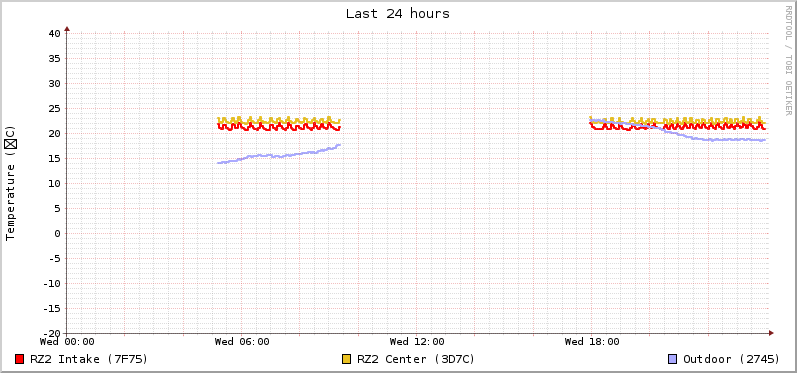Viewport: 797px width, 373px height.
Task: Click the arrow atop the y-axis
Action: click(x=67, y=29)
